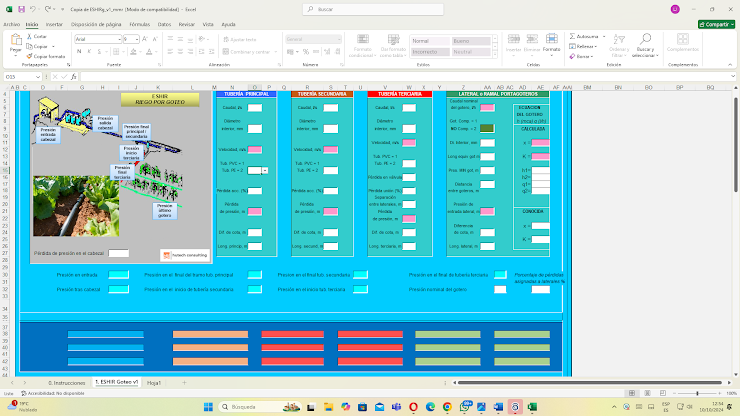
Task: Click the Caudal input cell under Tubería Principal
Action: tap(254, 107)
